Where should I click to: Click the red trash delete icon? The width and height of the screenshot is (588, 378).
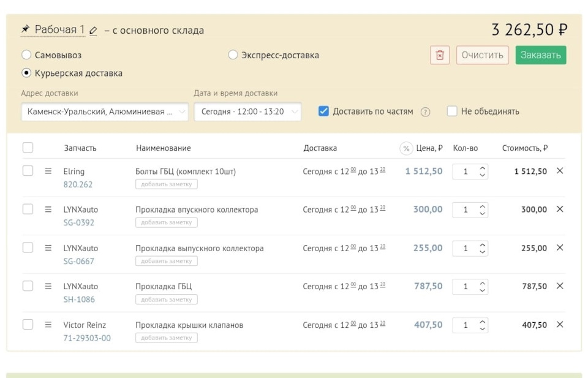point(439,55)
